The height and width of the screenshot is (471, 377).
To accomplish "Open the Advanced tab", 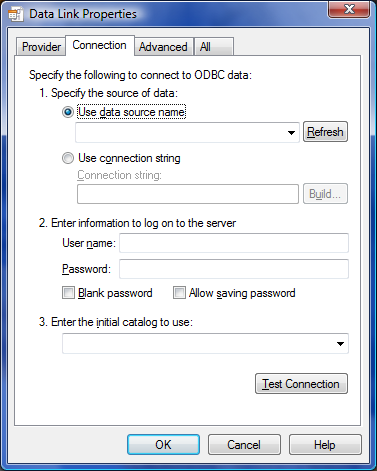I will (x=163, y=47).
